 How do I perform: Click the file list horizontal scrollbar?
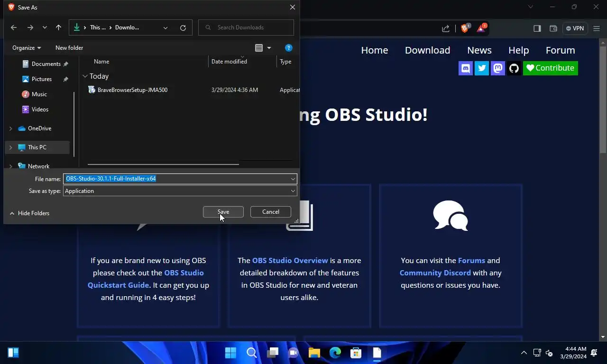tap(163, 164)
